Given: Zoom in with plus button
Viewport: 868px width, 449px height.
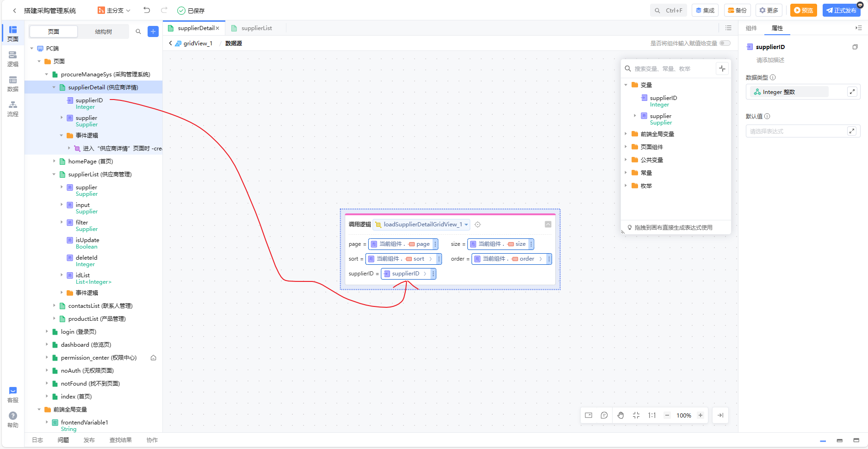Looking at the screenshot, I should coord(701,415).
